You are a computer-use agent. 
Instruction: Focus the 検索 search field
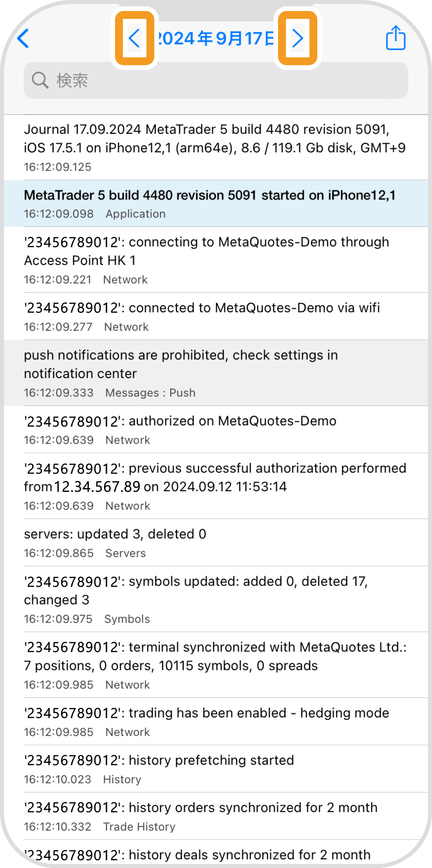[216, 80]
